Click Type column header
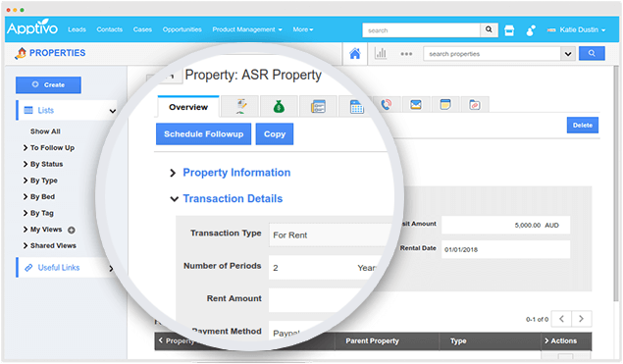Screen dimensions: 623x364 tap(458, 341)
